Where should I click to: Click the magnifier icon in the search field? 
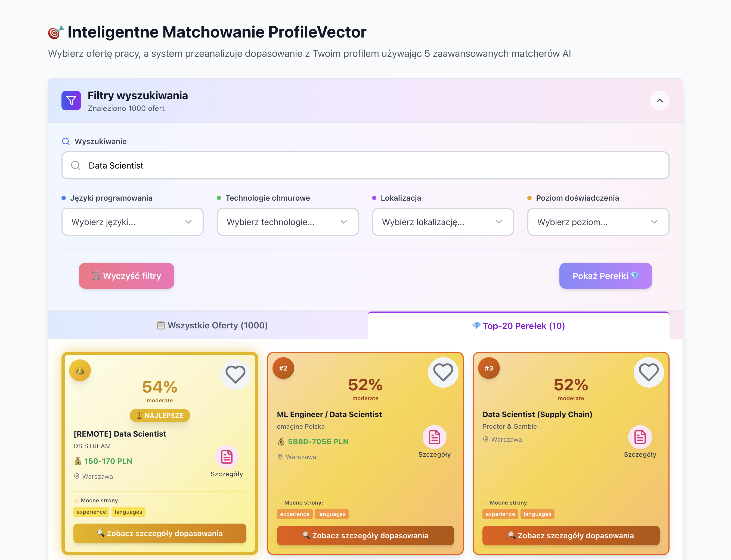(76, 165)
